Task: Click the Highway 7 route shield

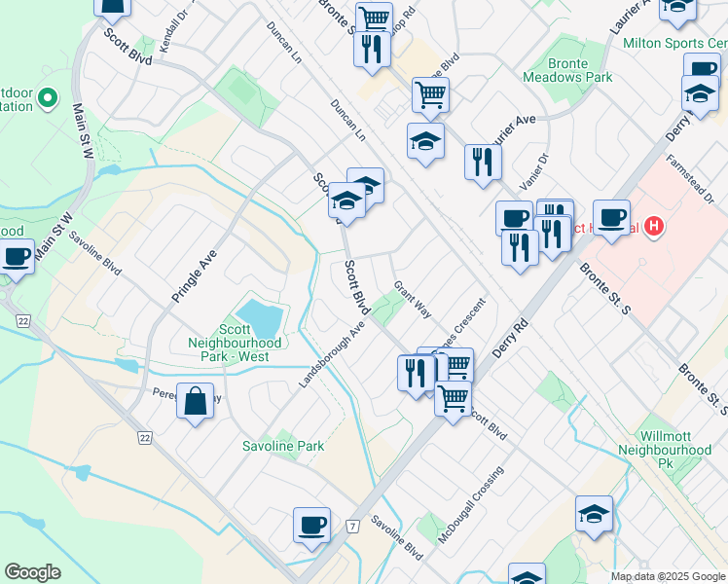Action: (x=353, y=527)
